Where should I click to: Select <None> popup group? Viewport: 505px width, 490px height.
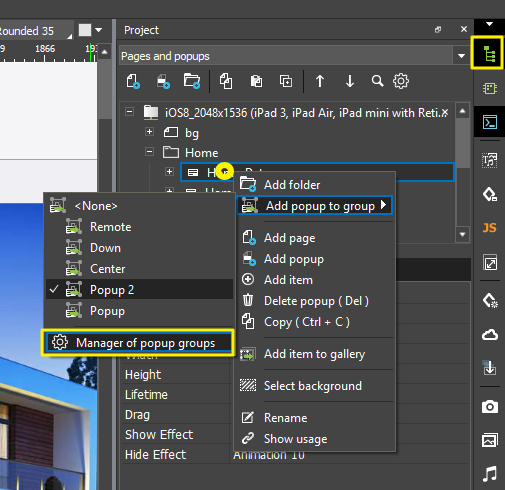(139, 206)
